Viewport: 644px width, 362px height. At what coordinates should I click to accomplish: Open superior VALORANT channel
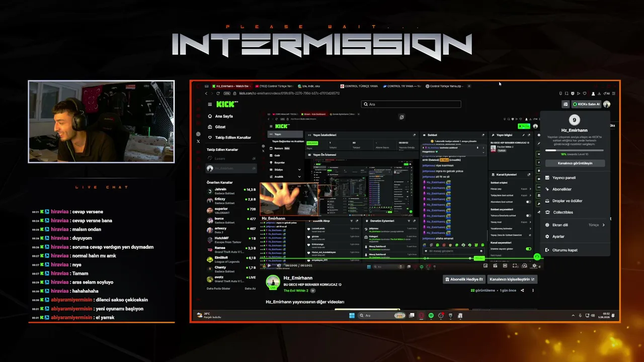(231, 210)
